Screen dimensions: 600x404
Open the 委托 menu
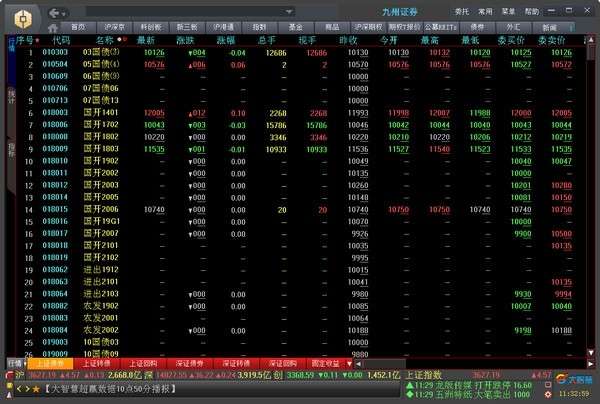tap(462, 12)
